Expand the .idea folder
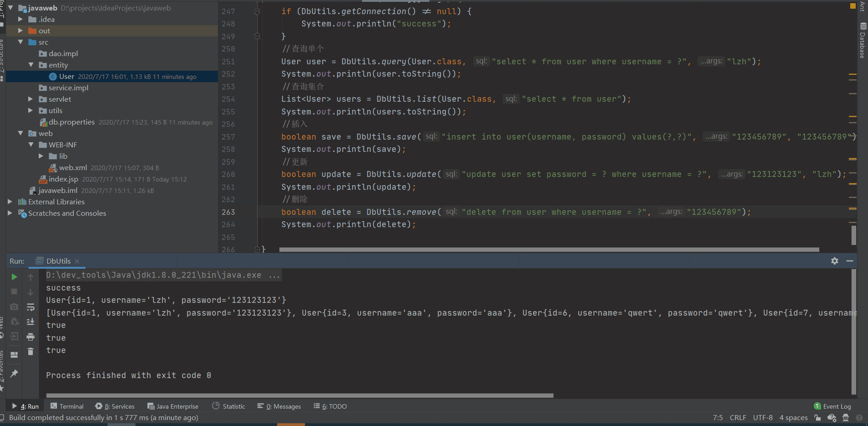868x426 pixels. click(x=20, y=19)
